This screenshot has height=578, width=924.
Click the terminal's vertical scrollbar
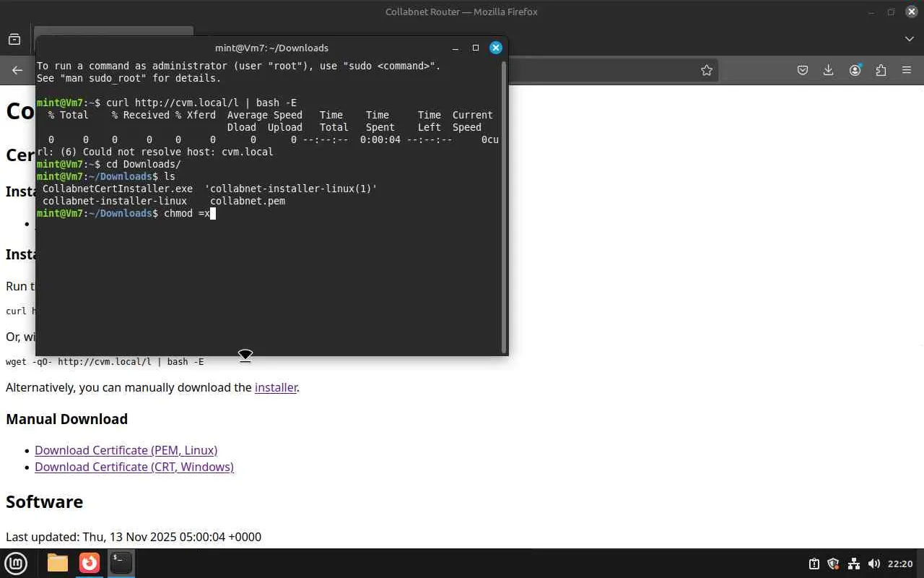click(x=504, y=207)
